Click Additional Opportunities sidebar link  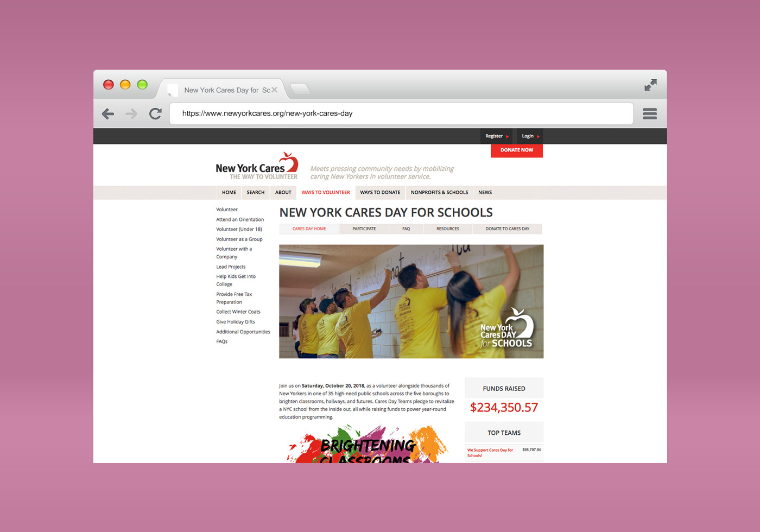point(243,332)
